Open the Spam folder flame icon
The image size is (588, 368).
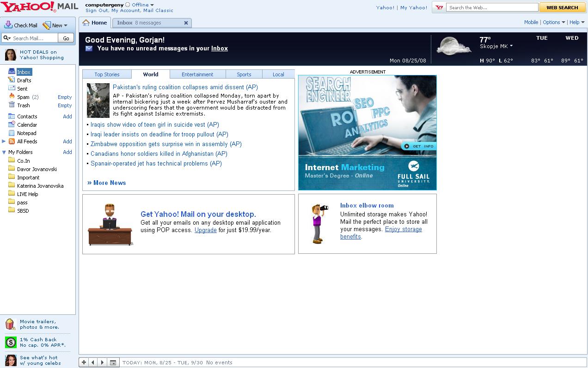(12, 97)
